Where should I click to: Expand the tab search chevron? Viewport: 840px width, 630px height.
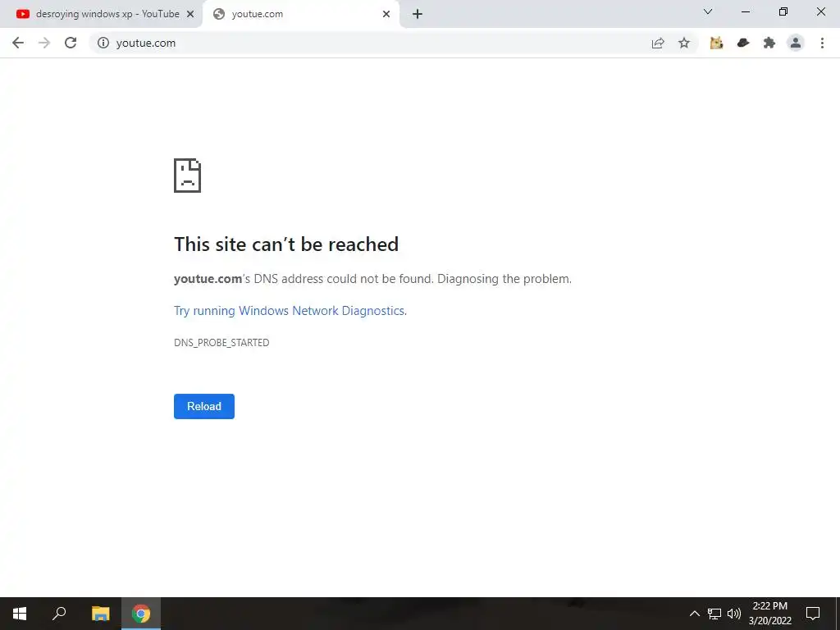pyautogui.click(x=708, y=11)
